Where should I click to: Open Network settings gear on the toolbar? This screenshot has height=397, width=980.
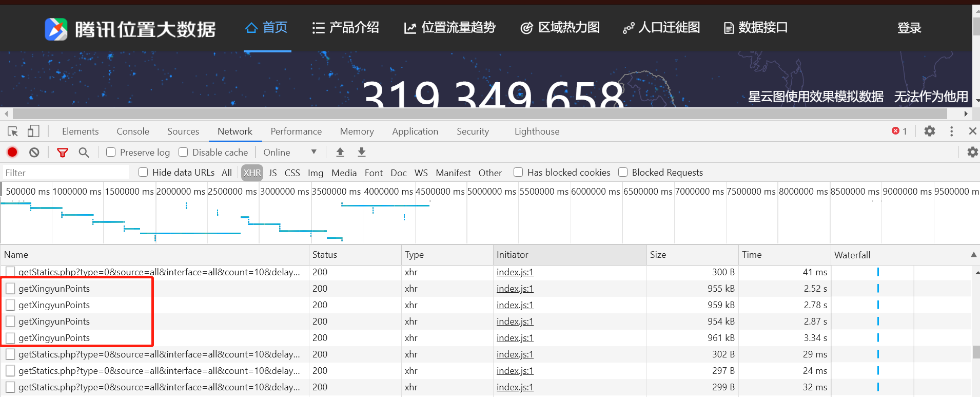(972, 152)
